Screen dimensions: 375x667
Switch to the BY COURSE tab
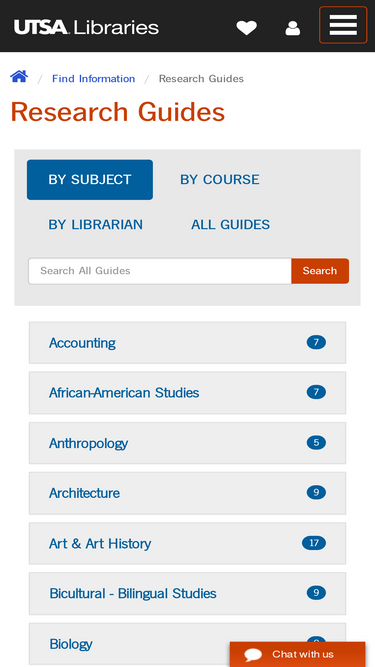point(220,180)
